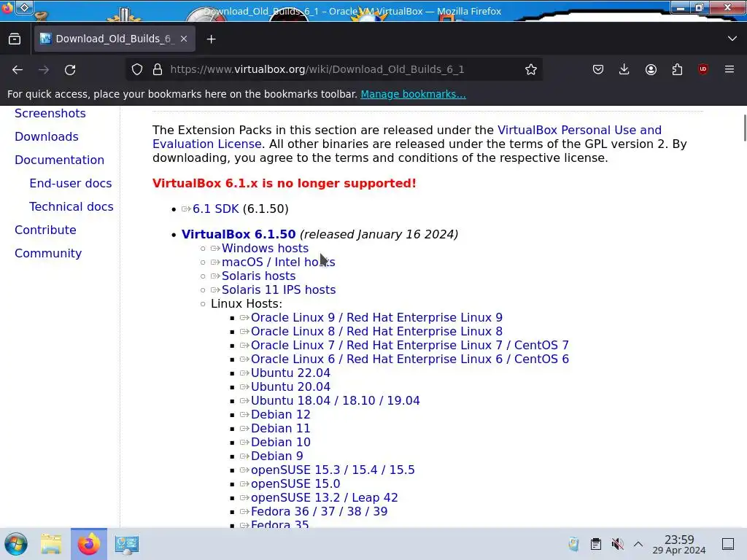Open Firefox account menu
The width and height of the screenshot is (747, 560).
click(651, 69)
